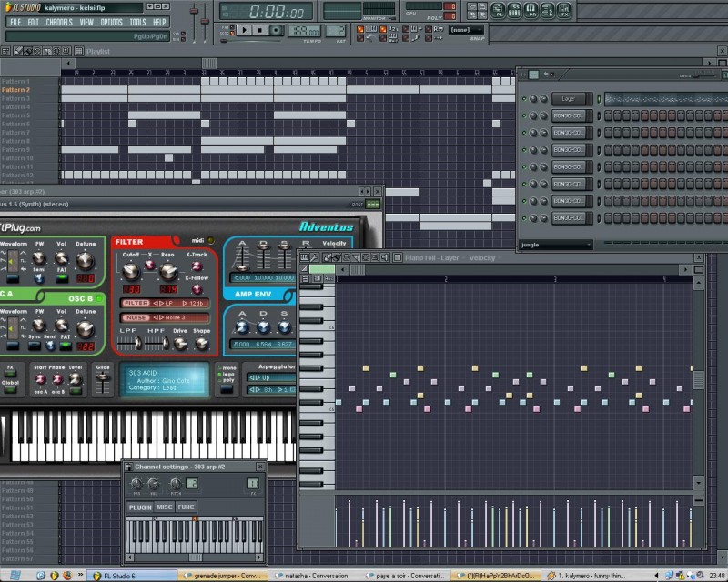Stop playback with the transport stop button
Viewport: 728px width, 582px height.
260,30
